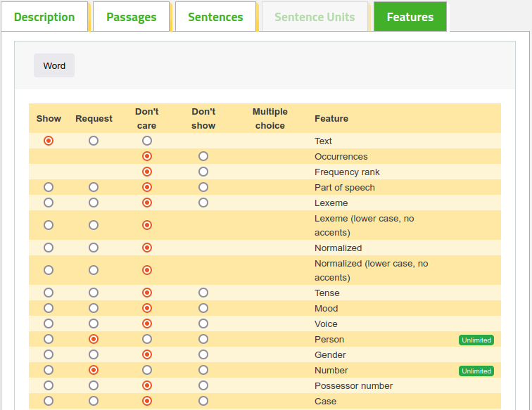Set Tense to Don't show

coord(203,293)
